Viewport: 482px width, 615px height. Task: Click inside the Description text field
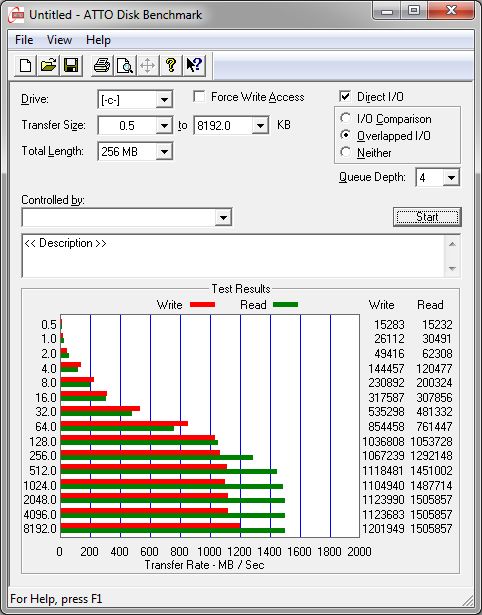tap(234, 256)
